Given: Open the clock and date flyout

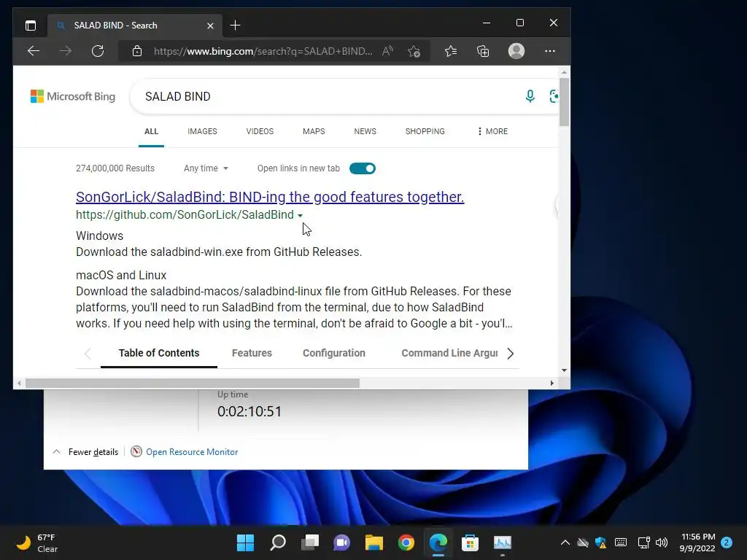Looking at the screenshot, I should pos(697,542).
